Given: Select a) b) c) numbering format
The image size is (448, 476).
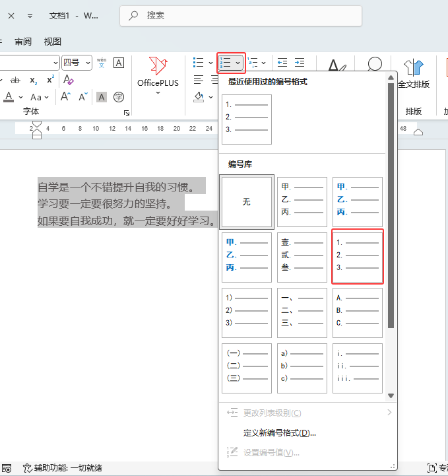Looking at the screenshot, I should click(x=302, y=368).
